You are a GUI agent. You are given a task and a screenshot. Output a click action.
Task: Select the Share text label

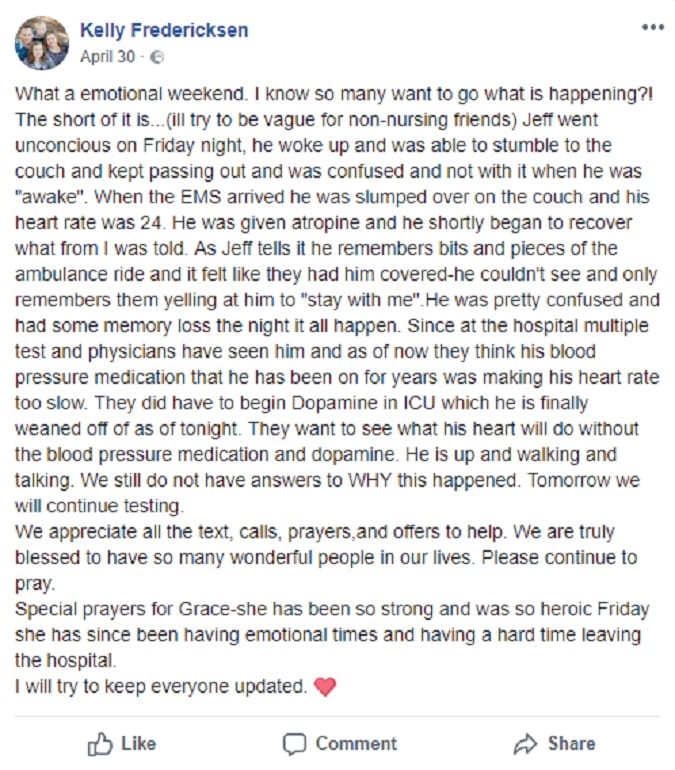point(571,743)
